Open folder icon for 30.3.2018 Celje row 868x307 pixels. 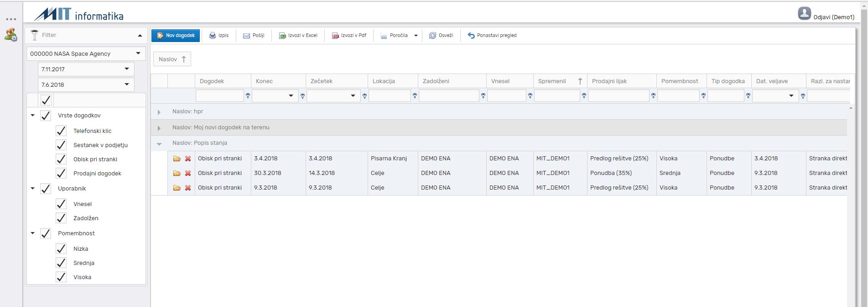[177, 173]
